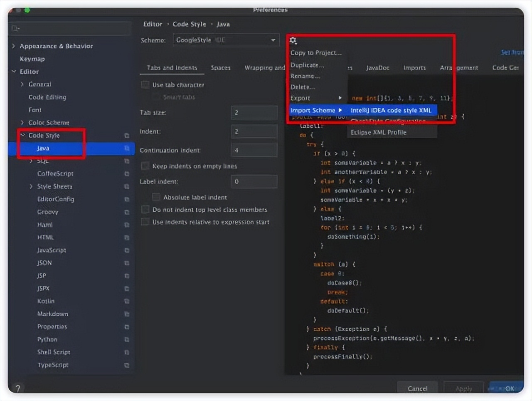Select Eclipse XML Profile menu entry

[x=378, y=132]
